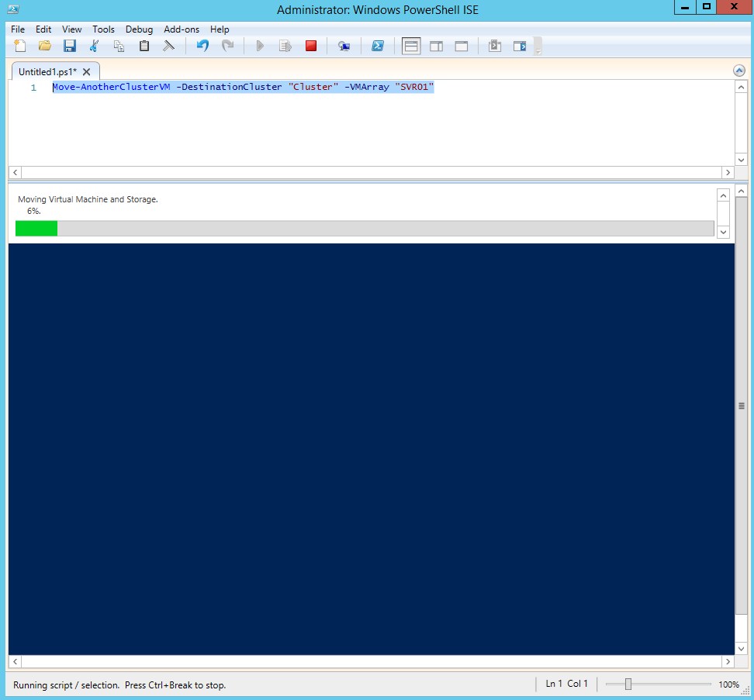
Task: Paste using the clipboard icon
Action: click(144, 46)
